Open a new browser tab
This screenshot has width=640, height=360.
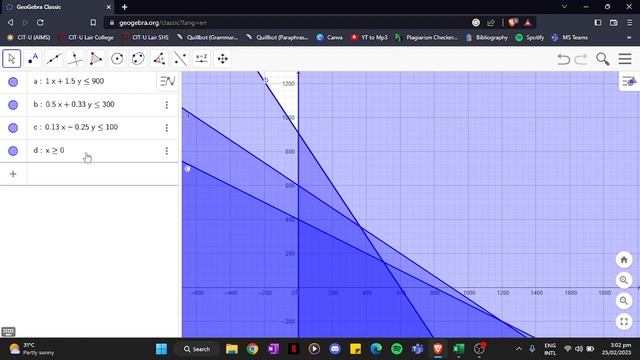pos(124,7)
